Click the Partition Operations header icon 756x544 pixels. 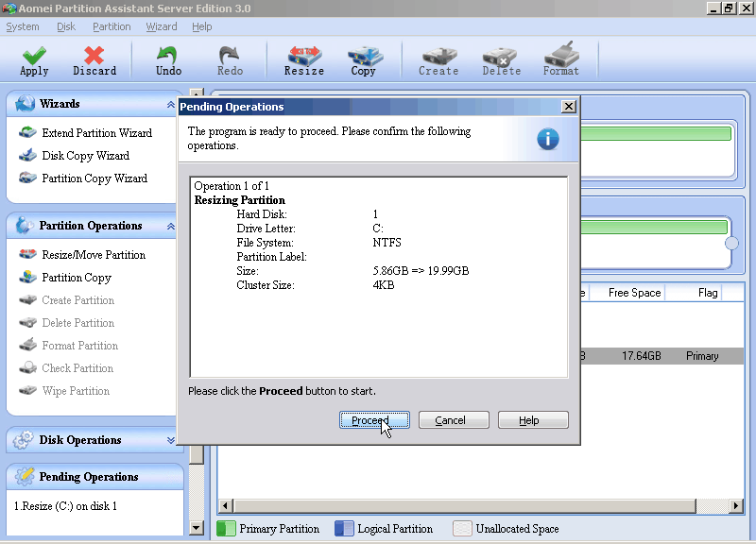pos(24,225)
